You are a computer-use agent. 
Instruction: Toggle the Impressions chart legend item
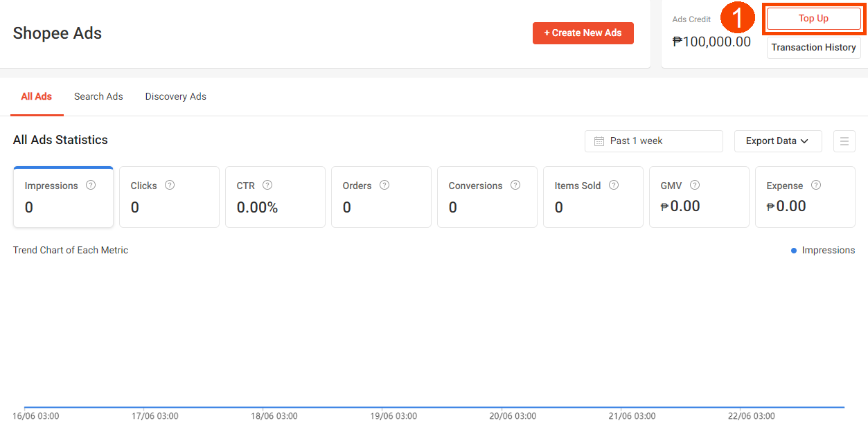(823, 250)
